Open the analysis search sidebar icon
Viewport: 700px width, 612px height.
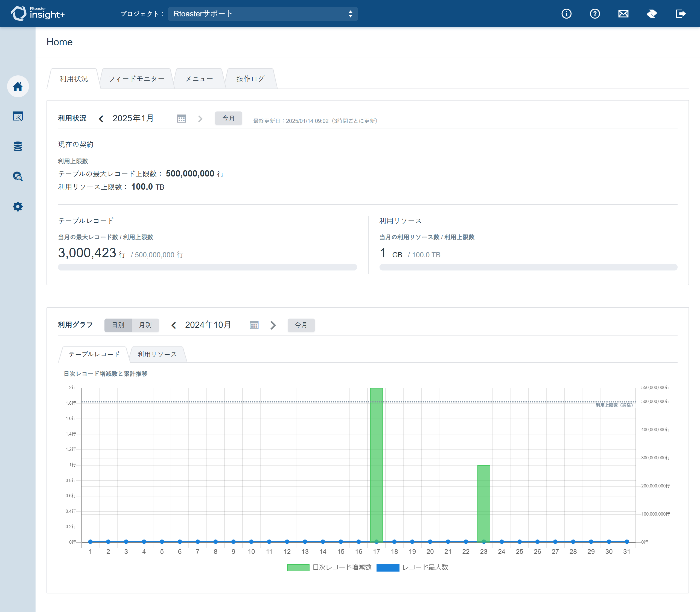click(18, 176)
